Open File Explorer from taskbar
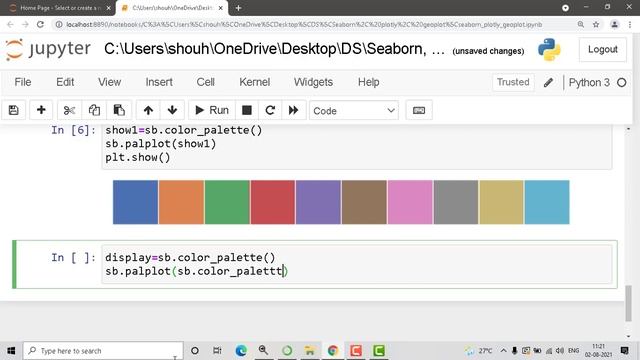The width and height of the screenshot is (640, 360). pyautogui.click(x=310, y=351)
